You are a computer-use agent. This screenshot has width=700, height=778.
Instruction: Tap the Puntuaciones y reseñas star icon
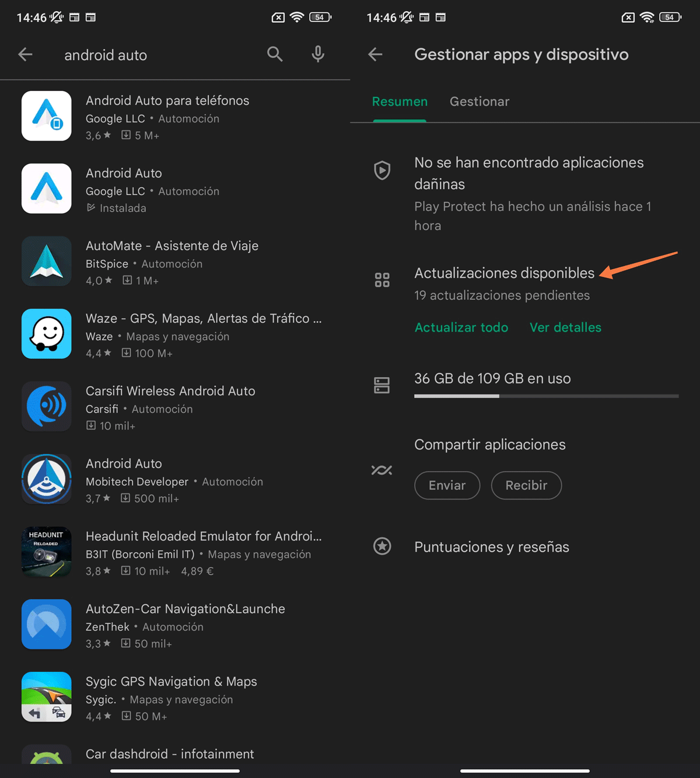[x=382, y=546]
